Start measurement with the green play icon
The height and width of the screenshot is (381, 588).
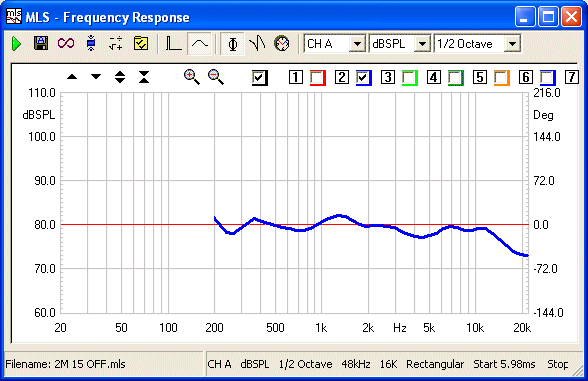click(16, 44)
